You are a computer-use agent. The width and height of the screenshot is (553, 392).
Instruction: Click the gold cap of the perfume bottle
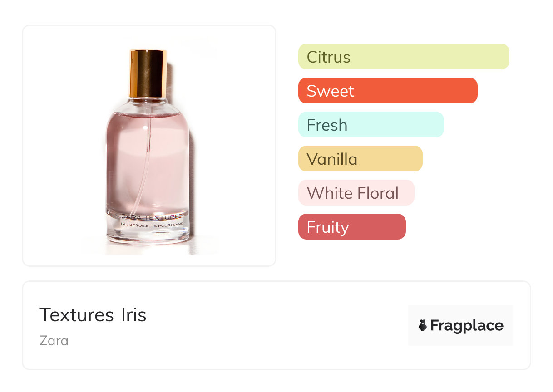(x=148, y=73)
